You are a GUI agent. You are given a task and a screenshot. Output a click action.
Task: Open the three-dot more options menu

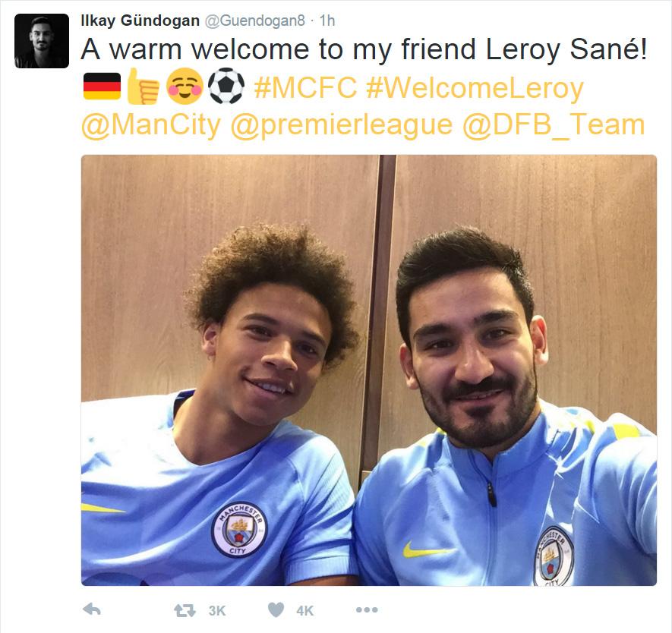pos(367,609)
